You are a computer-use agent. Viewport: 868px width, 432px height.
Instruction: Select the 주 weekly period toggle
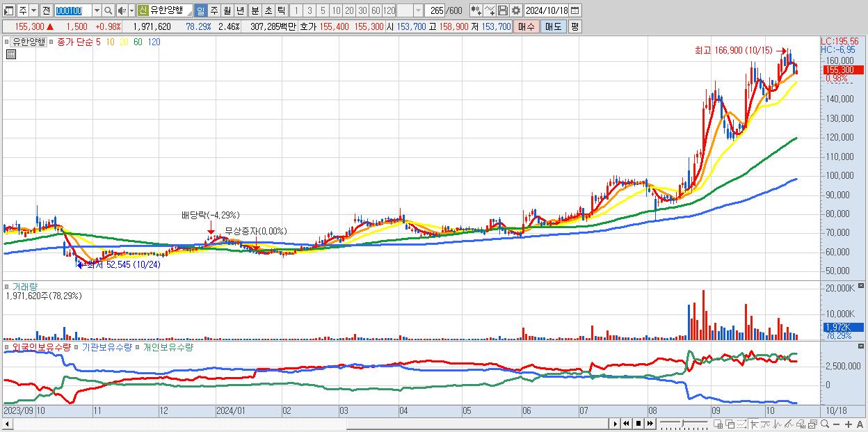pyautogui.click(x=214, y=10)
